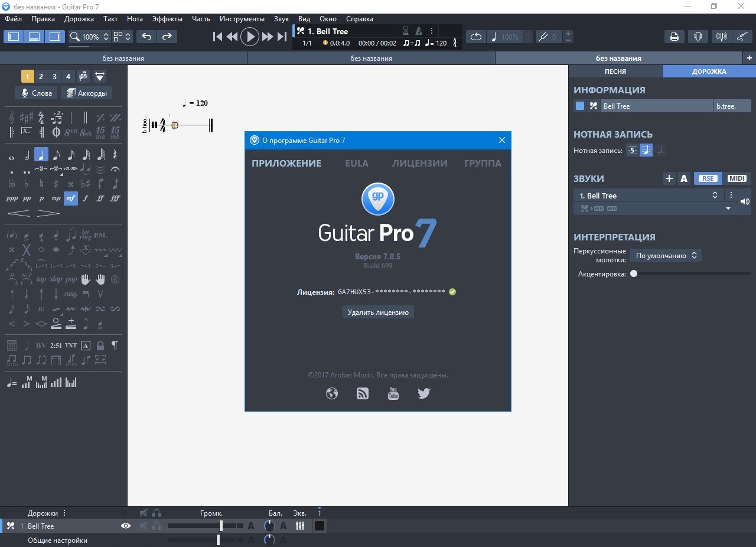Toggle the left edit palette panel
756x547 pixels.
point(14,37)
